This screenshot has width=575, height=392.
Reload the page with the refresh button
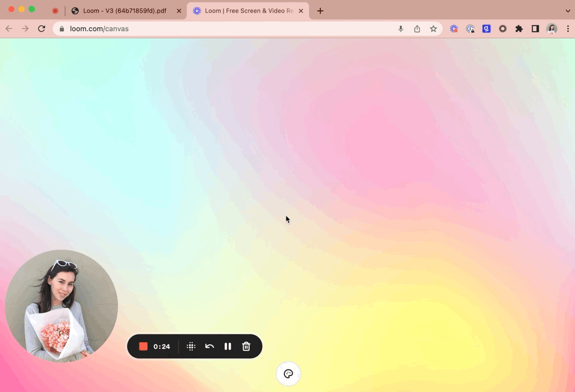(x=41, y=28)
